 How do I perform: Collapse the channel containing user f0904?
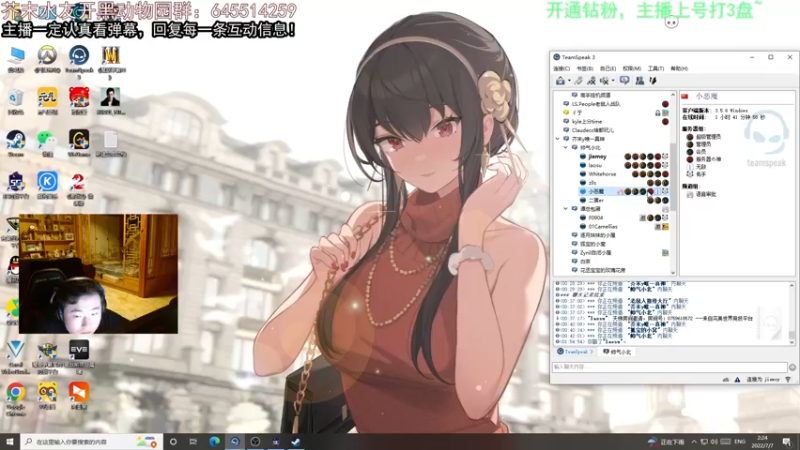click(x=565, y=209)
